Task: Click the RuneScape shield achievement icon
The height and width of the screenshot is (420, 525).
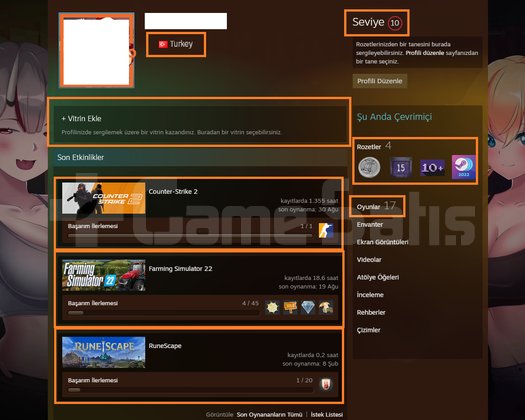Action: pos(326,384)
